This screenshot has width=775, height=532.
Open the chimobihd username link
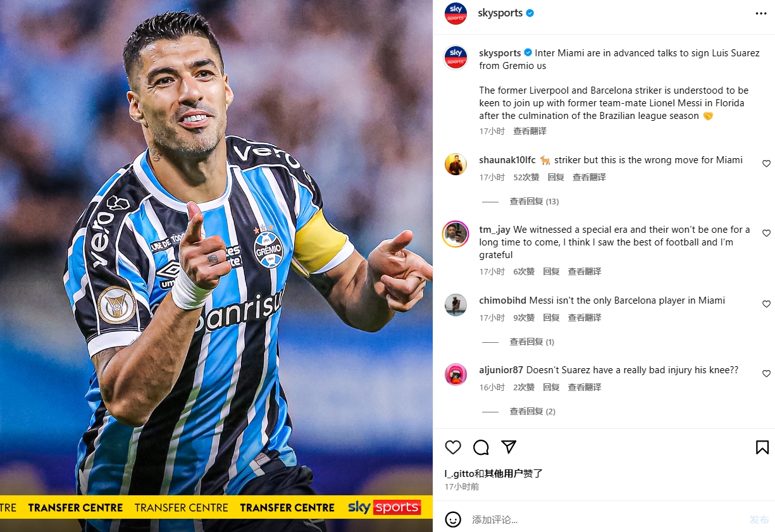point(502,300)
